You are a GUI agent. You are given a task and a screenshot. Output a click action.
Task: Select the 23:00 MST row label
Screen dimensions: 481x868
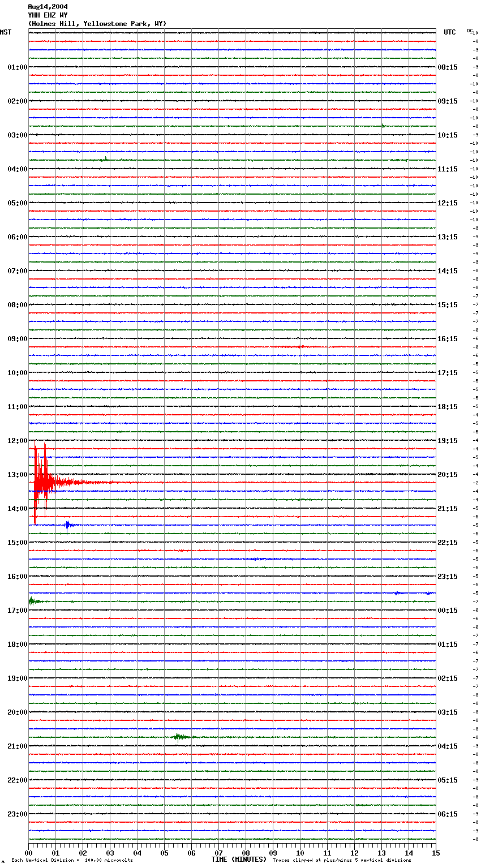pyautogui.click(x=17, y=814)
